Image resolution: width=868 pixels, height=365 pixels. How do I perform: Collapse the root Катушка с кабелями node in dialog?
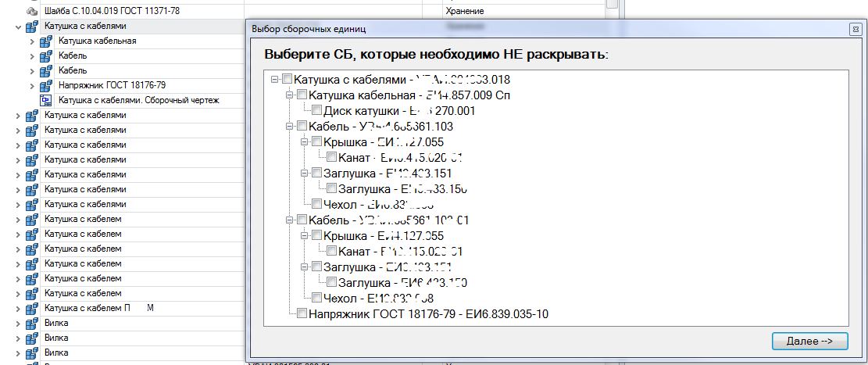pos(274,80)
